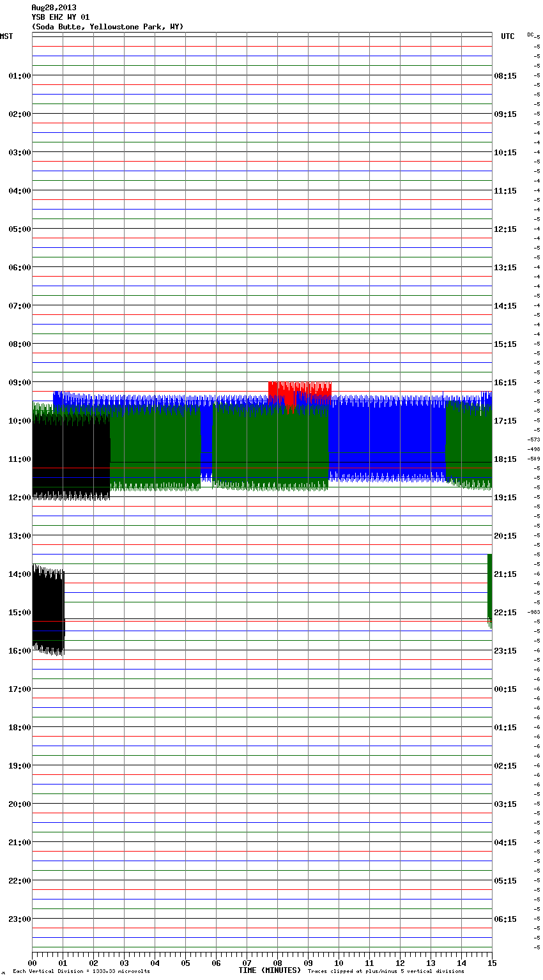Select the 03:00 MST time label
Image resolution: width=543 pixels, height=980 pixels.
[19, 153]
